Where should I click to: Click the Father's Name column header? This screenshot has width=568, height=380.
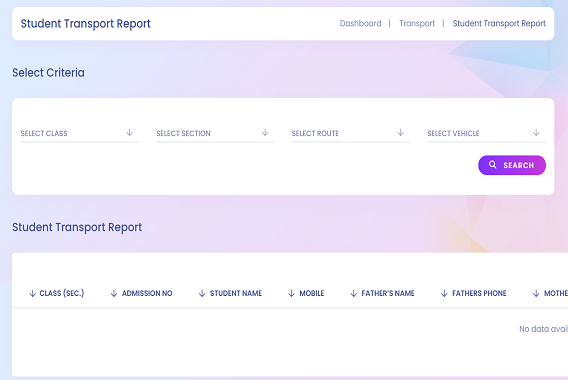388,293
